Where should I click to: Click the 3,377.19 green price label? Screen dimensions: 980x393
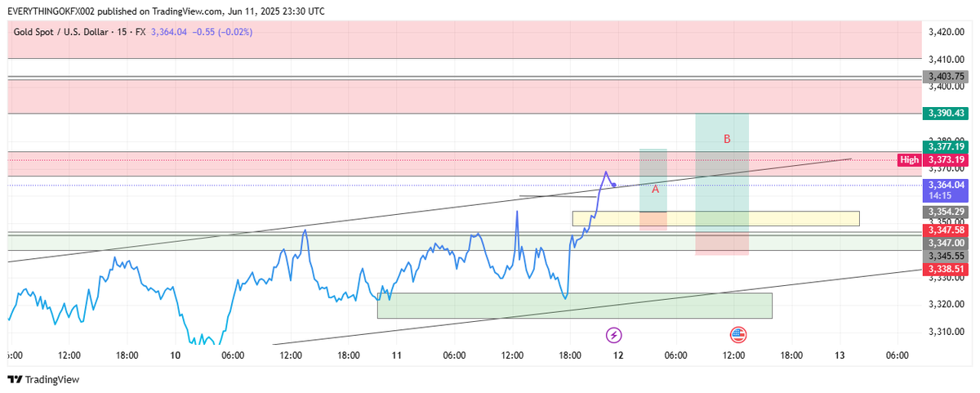tap(945, 147)
